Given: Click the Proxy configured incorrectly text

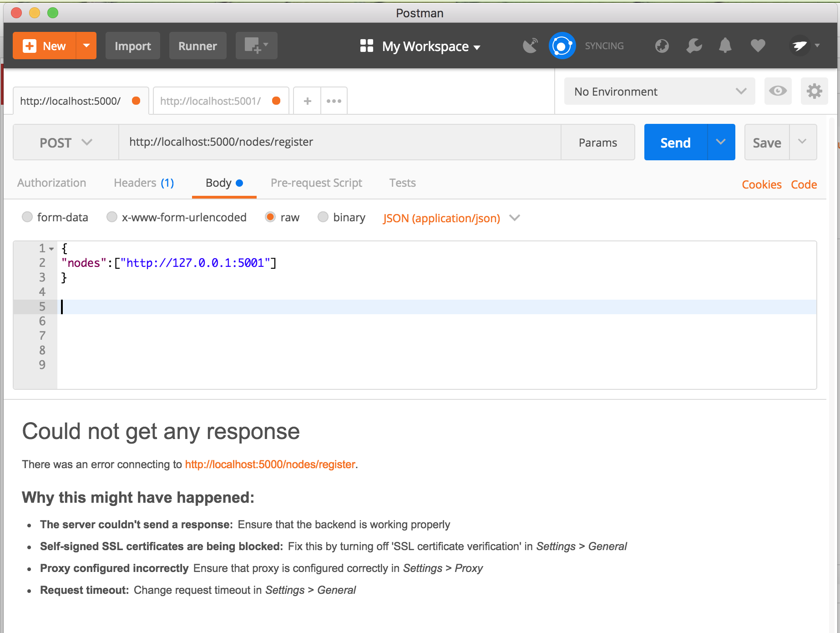Looking at the screenshot, I should [114, 568].
